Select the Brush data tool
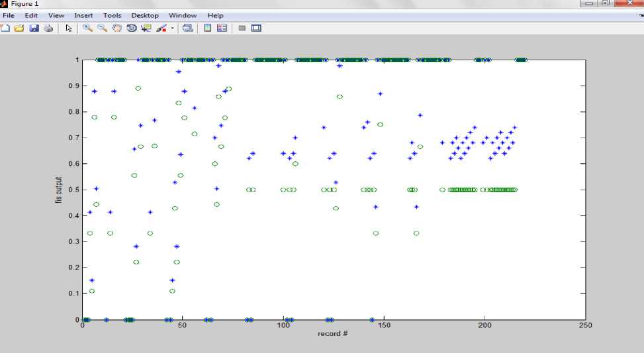644x353 pixels. pyautogui.click(x=161, y=28)
